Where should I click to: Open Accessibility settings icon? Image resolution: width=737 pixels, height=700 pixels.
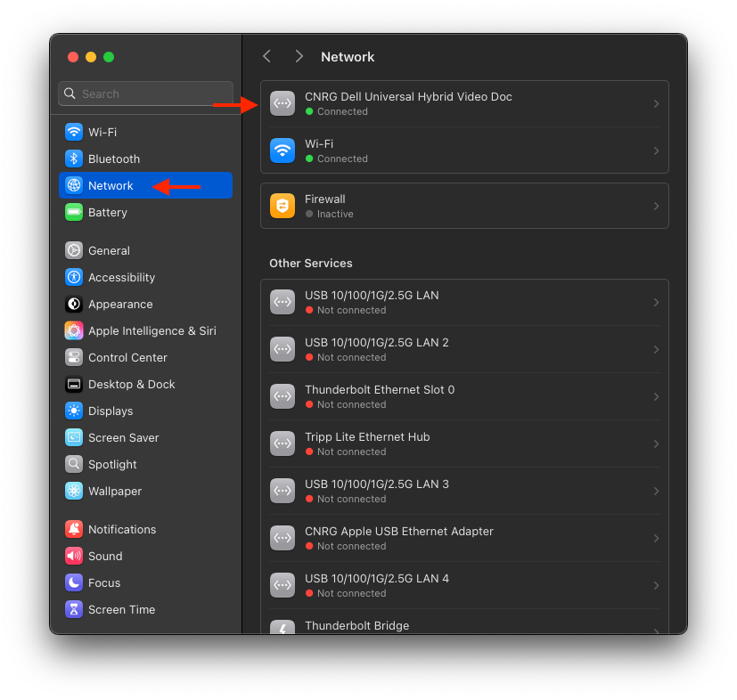click(74, 277)
